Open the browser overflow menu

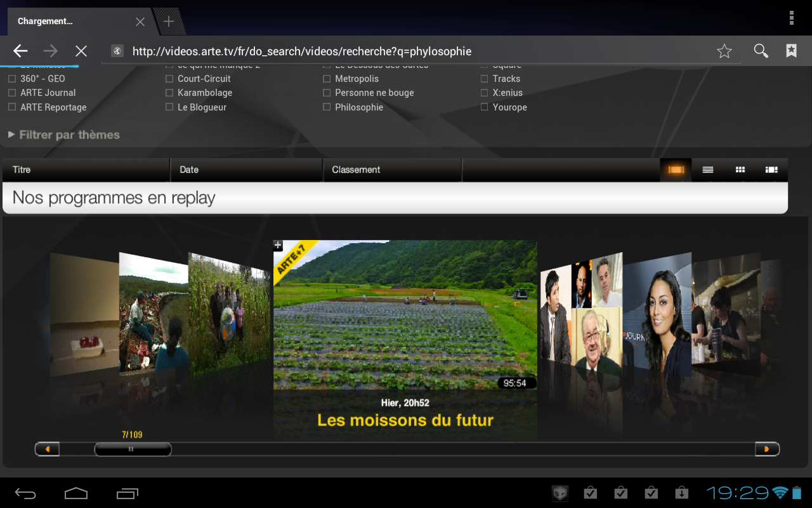pos(791,18)
